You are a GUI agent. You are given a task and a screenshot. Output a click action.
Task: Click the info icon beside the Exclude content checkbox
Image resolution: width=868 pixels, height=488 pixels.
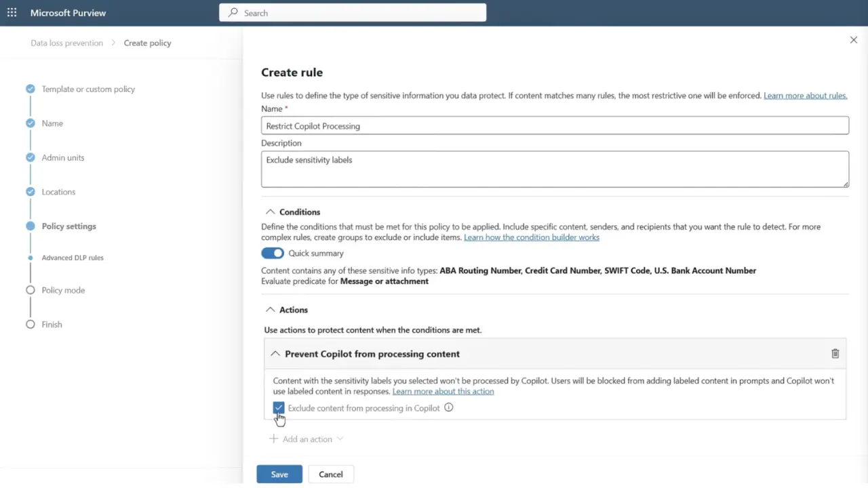(448, 407)
